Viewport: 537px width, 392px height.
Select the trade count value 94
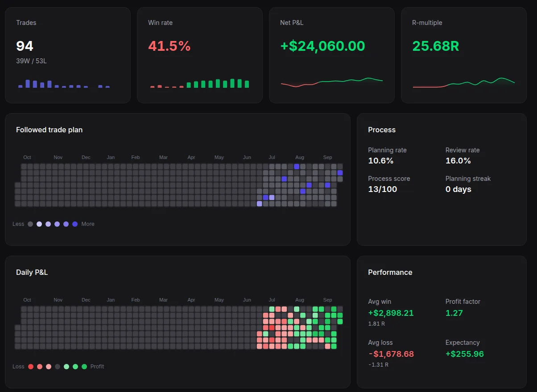25,46
